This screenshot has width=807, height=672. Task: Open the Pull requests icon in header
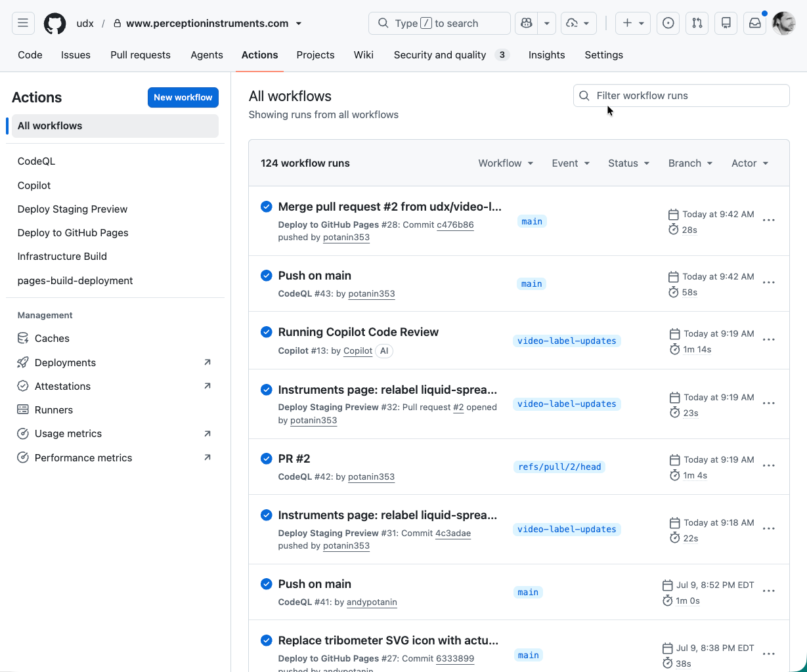click(x=697, y=23)
